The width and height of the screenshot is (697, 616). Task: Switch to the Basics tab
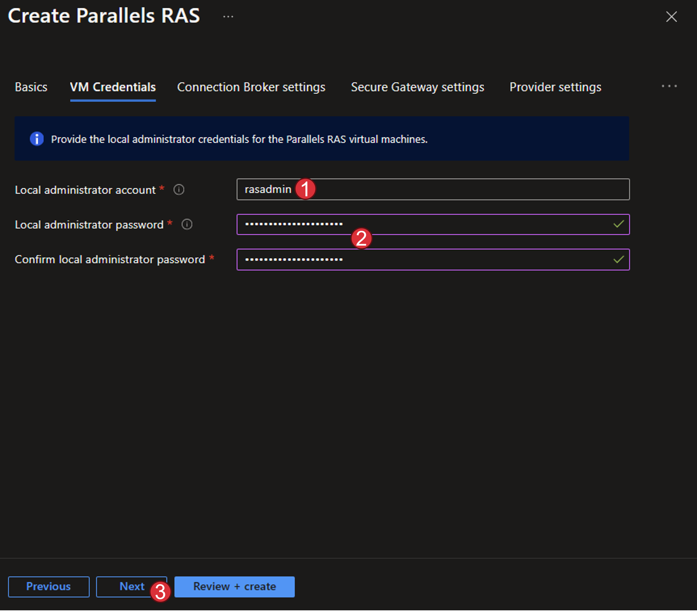coord(31,87)
